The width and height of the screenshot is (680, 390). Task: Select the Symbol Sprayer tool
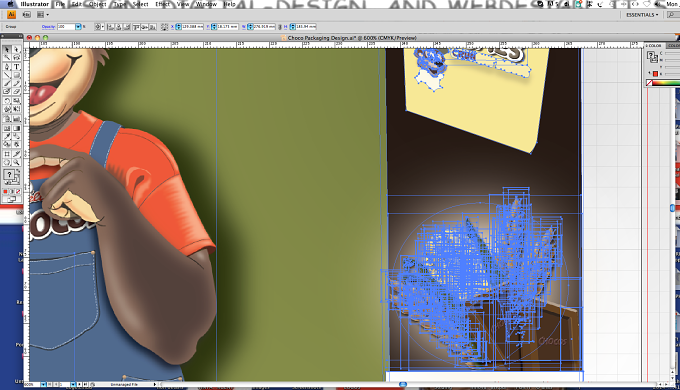(7, 118)
